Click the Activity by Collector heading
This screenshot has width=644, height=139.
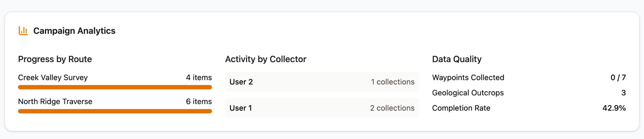point(266,59)
